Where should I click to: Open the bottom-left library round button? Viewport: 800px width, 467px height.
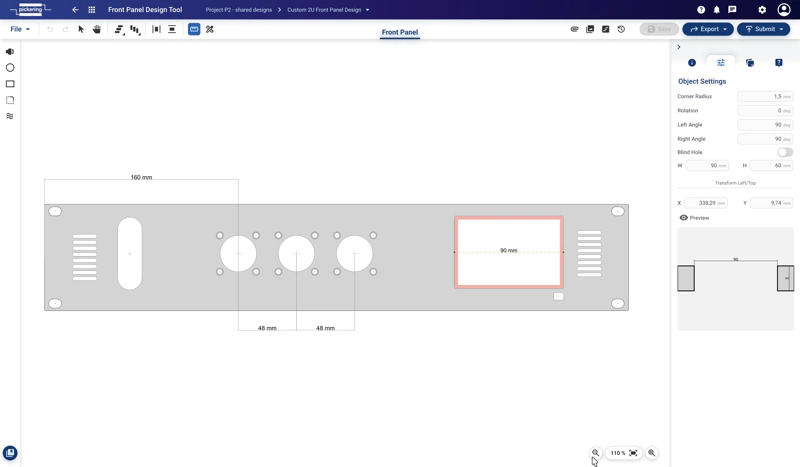(10, 453)
